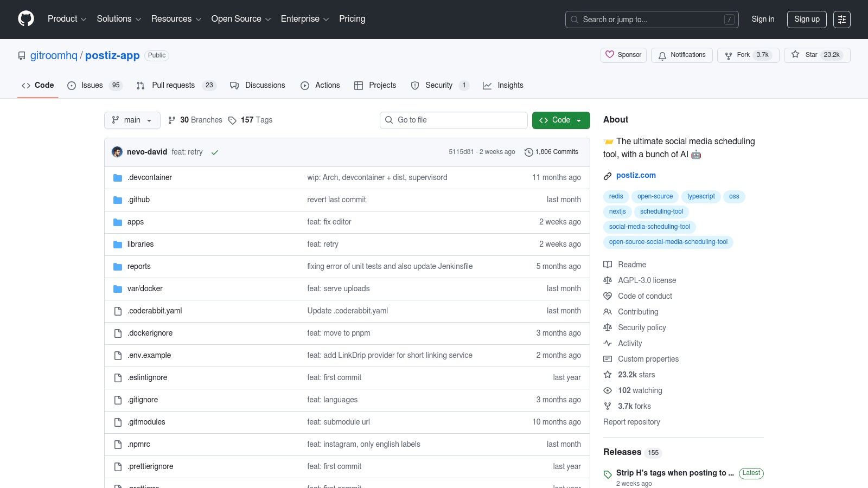868x488 pixels.
Task: Switch to the Security tab
Action: point(440,86)
